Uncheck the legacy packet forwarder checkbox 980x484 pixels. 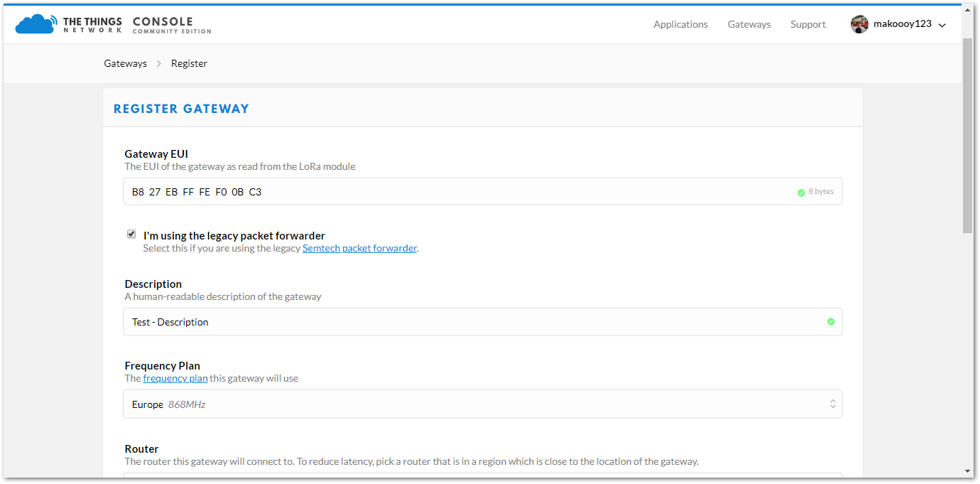[x=131, y=235]
